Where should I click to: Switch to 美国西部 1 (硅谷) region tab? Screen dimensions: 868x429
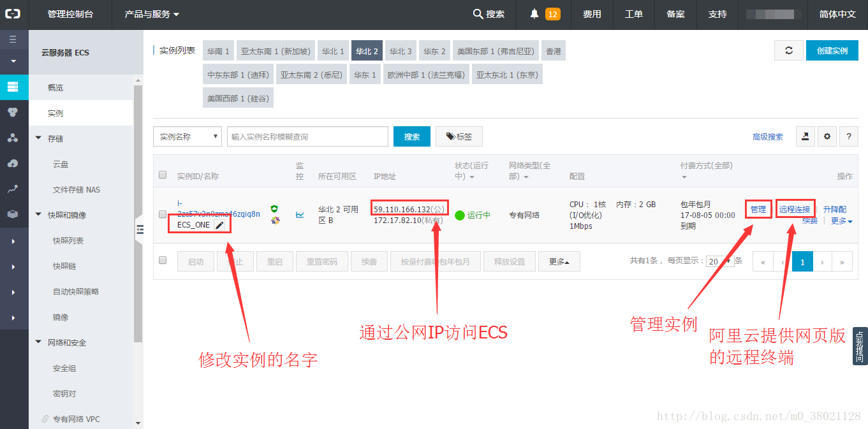pos(238,98)
